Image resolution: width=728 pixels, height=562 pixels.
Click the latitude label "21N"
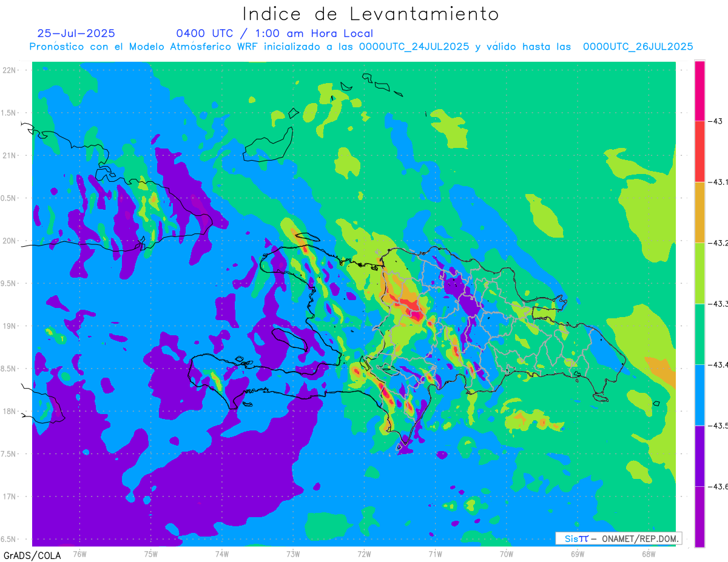point(10,156)
